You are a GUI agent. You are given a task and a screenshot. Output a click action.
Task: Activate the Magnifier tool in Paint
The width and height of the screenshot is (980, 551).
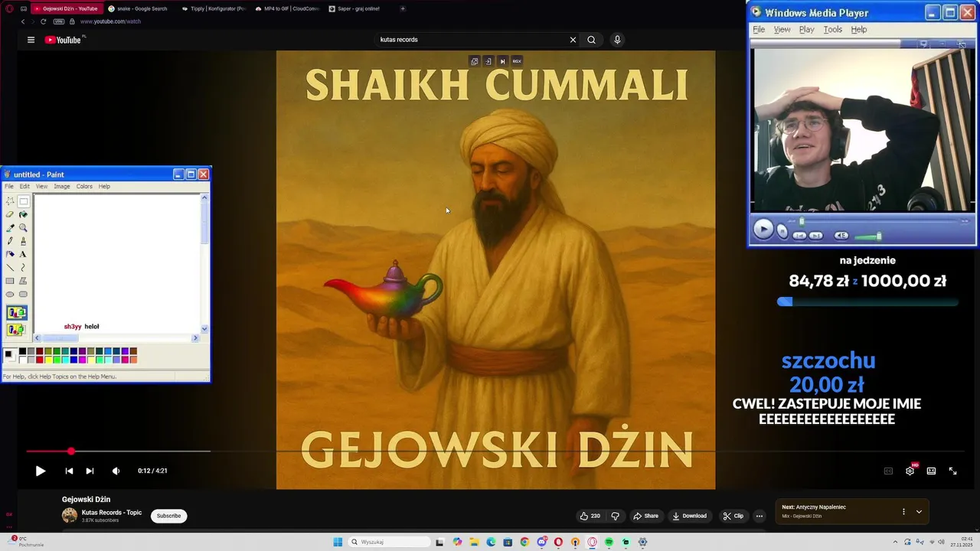pos(23,227)
